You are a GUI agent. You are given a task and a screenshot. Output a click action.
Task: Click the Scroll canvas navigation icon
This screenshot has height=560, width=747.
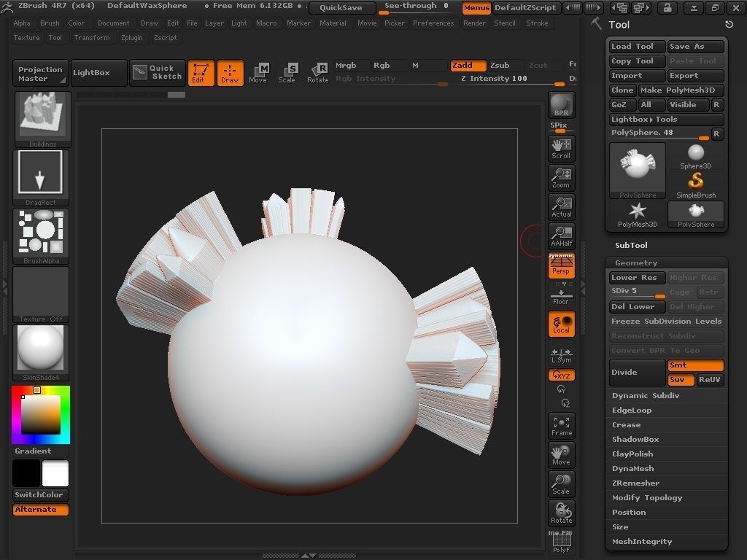pos(561,149)
